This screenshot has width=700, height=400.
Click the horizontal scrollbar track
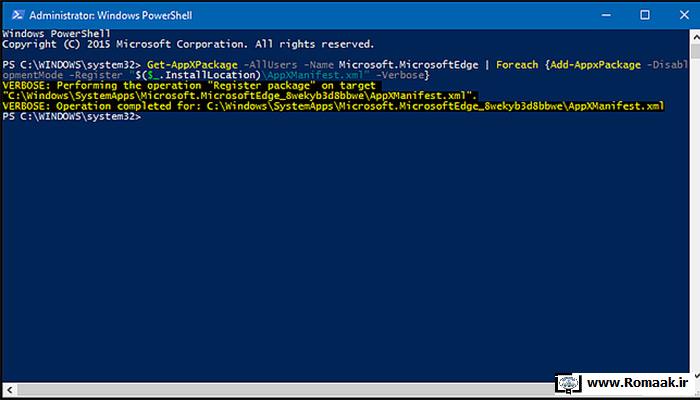(x=286, y=390)
